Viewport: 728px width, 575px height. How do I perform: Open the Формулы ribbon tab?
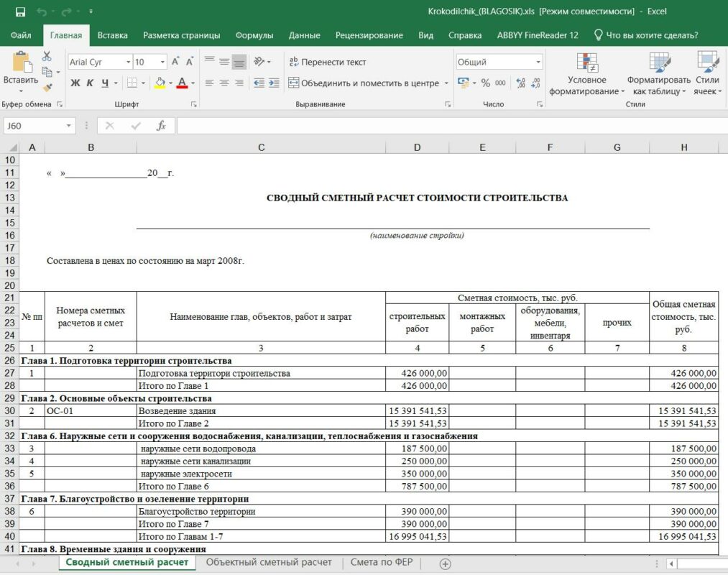click(254, 35)
